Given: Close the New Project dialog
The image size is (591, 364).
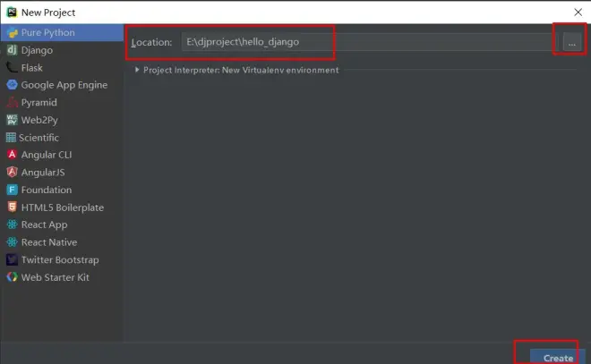Looking at the screenshot, I should [x=578, y=13].
